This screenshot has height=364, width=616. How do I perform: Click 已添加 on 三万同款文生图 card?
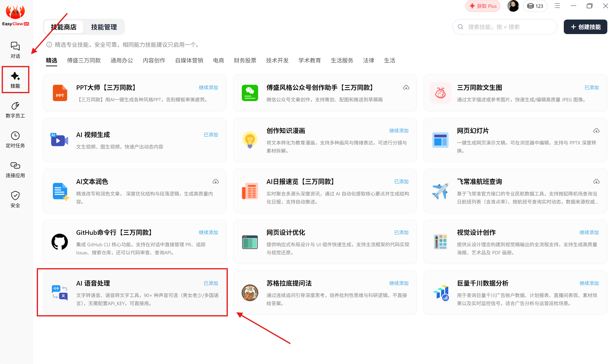591,87
